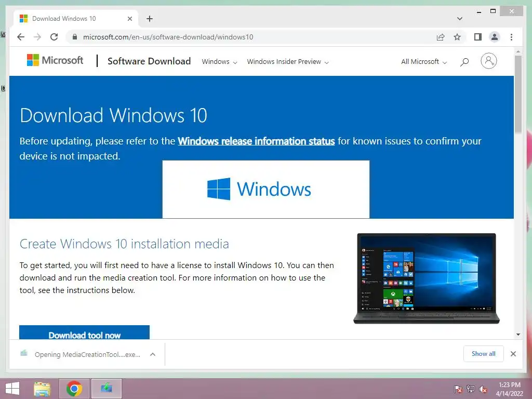Open the MediaCreationTool download item

81,354
